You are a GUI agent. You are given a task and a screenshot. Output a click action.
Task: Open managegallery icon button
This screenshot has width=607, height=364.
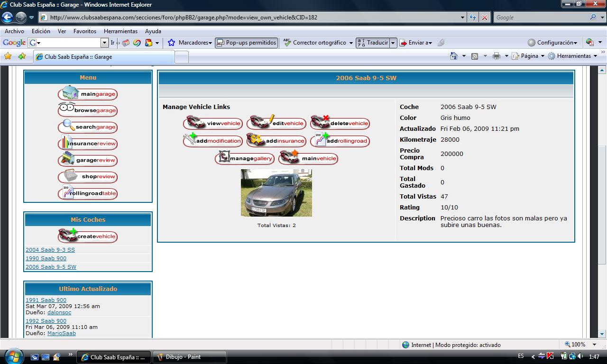click(245, 158)
